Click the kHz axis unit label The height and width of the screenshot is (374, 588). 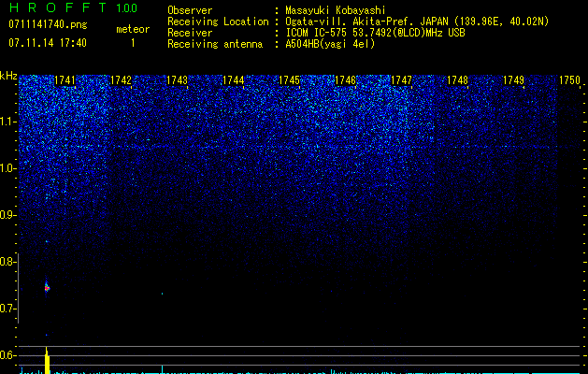pyautogui.click(x=8, y=76)
